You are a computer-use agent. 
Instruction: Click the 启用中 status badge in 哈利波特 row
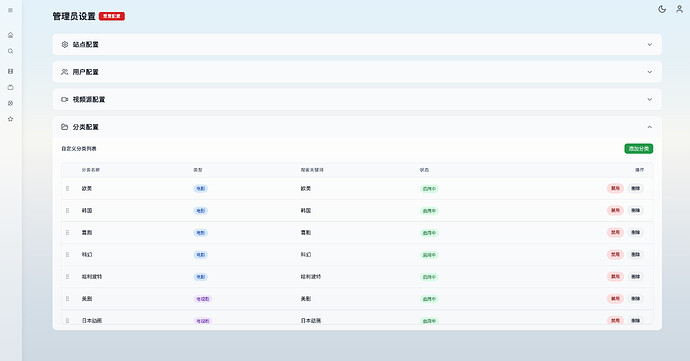click(x=429, y=277)
